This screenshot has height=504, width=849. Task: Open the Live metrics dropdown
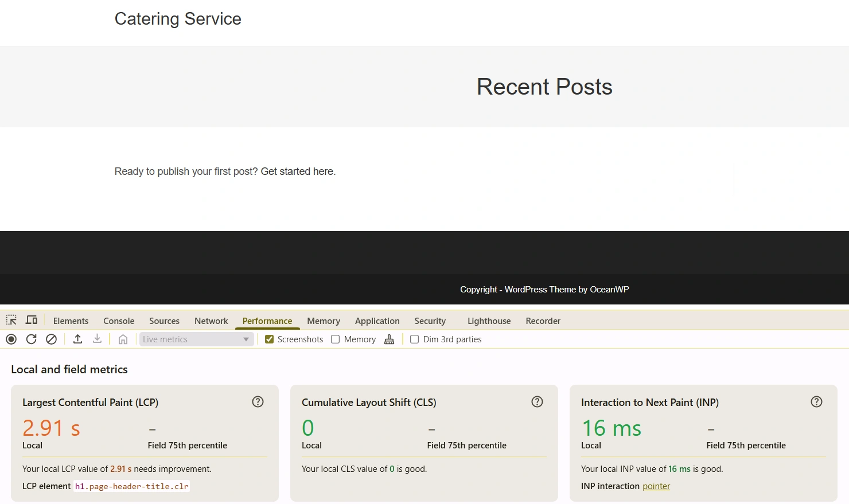pos(196,339)
